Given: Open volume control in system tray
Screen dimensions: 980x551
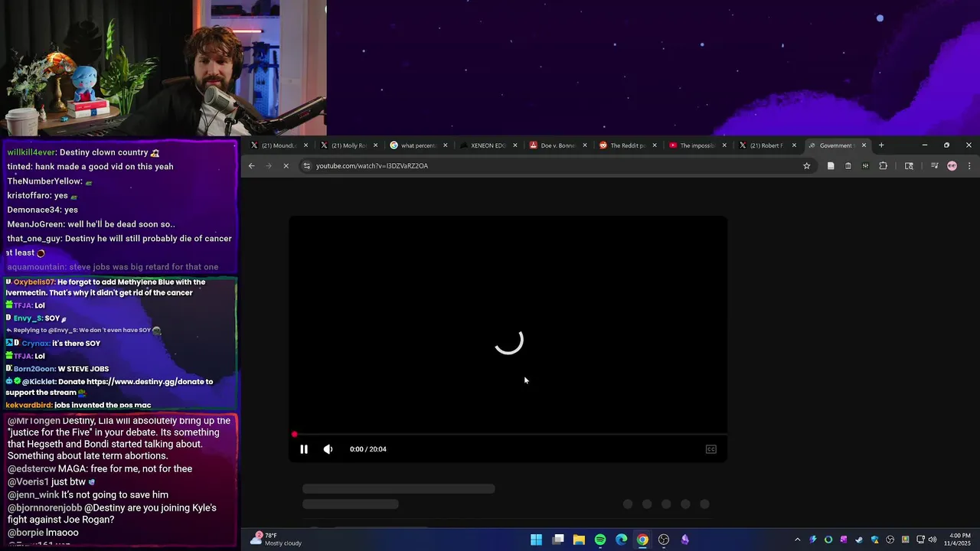Looking at the screenshot, I should coord(933,540).
